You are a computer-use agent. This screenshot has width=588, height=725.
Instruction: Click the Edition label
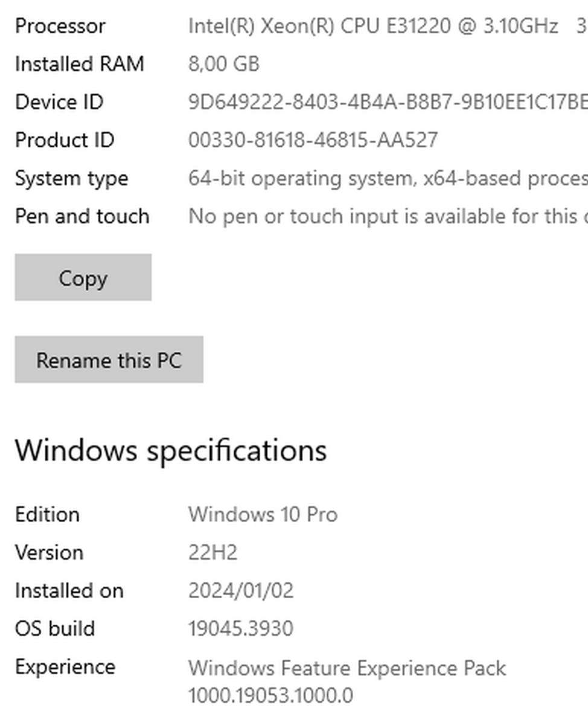[x=47, y=514]
